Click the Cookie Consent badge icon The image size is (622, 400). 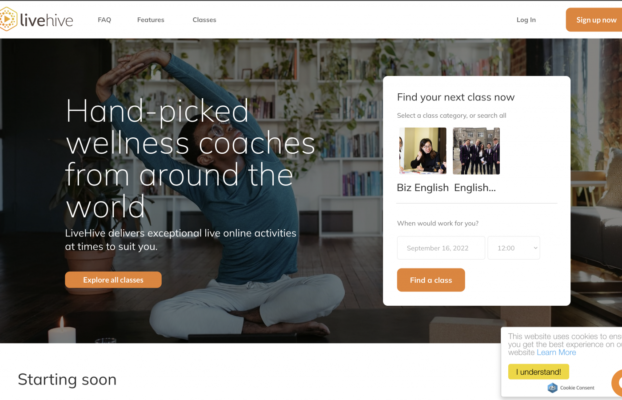(552, 388)
